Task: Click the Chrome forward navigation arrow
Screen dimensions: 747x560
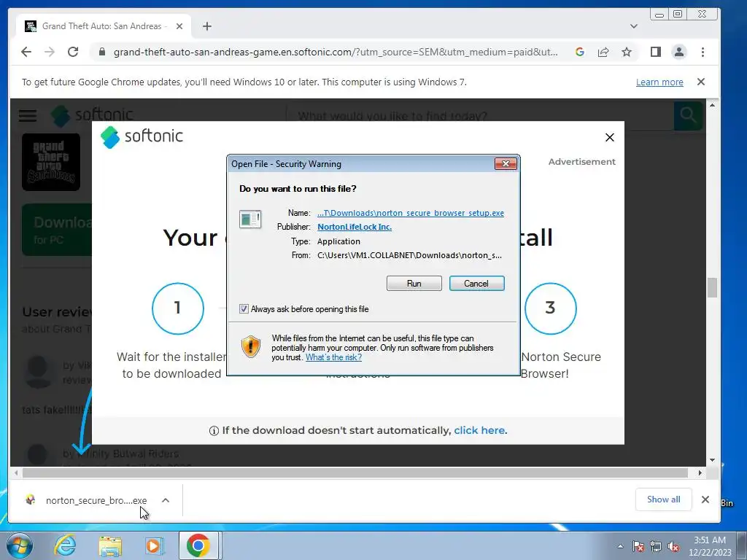Action: [50, 52]
